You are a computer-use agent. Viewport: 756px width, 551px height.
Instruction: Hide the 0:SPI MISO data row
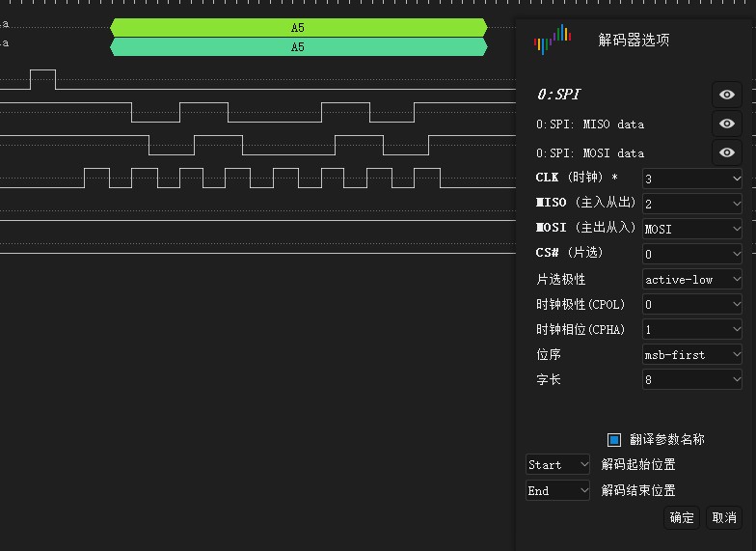click(727, 124)
